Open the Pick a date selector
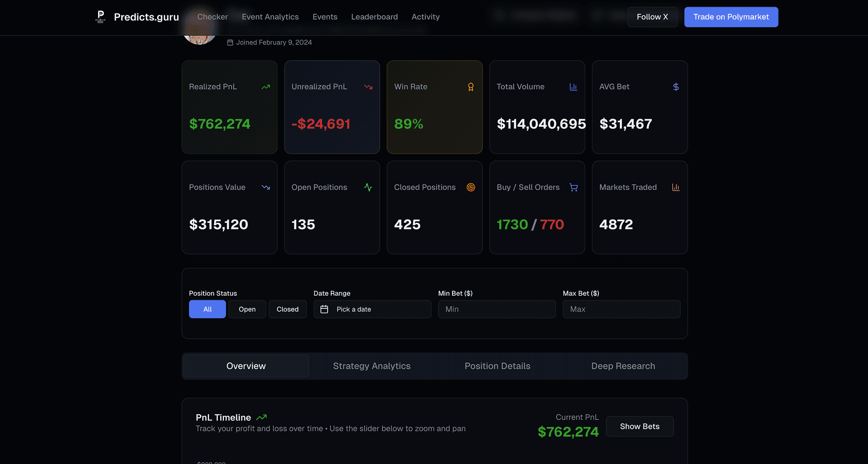The image size is (868, 464). pos(372,309)
